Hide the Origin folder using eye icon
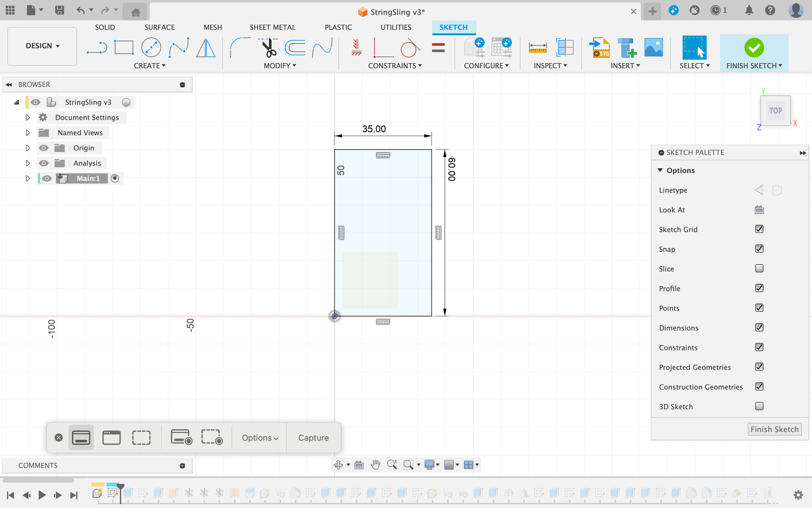Image resolution: width=812 pixels, height=508 pixels. pos(44,148)
